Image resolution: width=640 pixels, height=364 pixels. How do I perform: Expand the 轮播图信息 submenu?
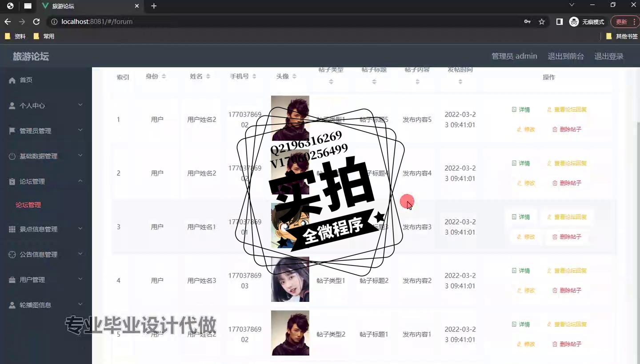[80, 304]
